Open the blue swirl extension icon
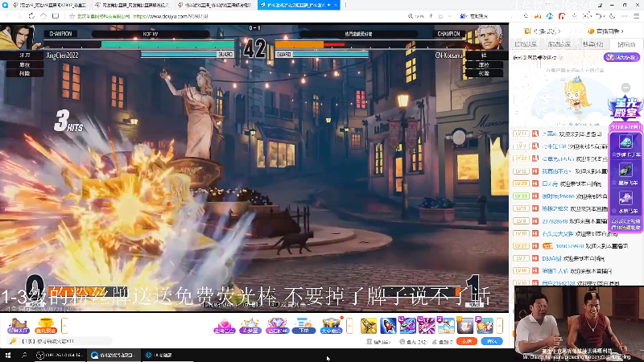 tap(550, 16)
